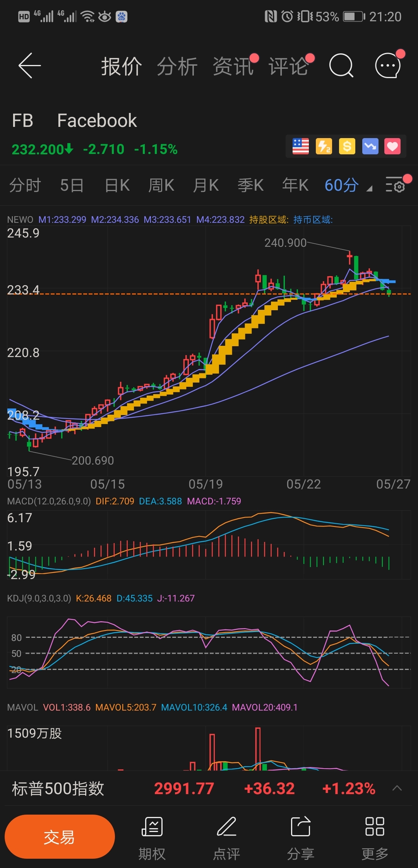The image size is (418, 868).
Task: Tap the -2.710 price change value
Action: [104, 149]
